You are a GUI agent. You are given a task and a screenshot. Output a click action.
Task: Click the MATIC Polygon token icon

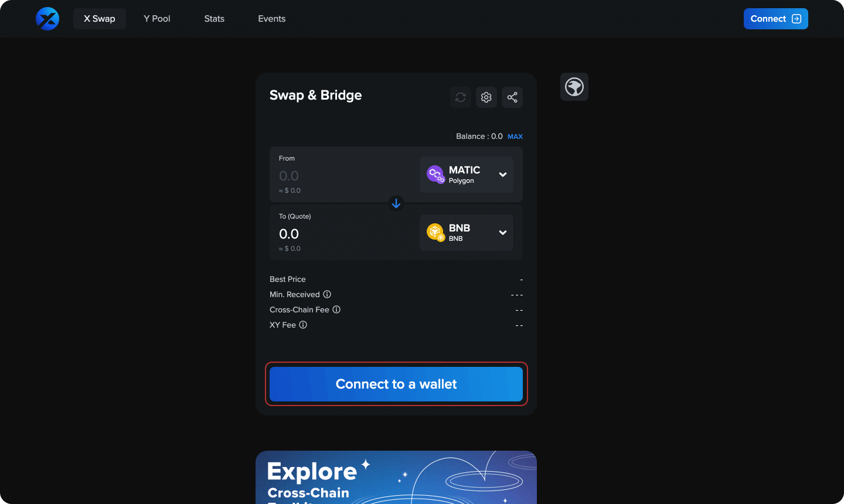(435, 174)
